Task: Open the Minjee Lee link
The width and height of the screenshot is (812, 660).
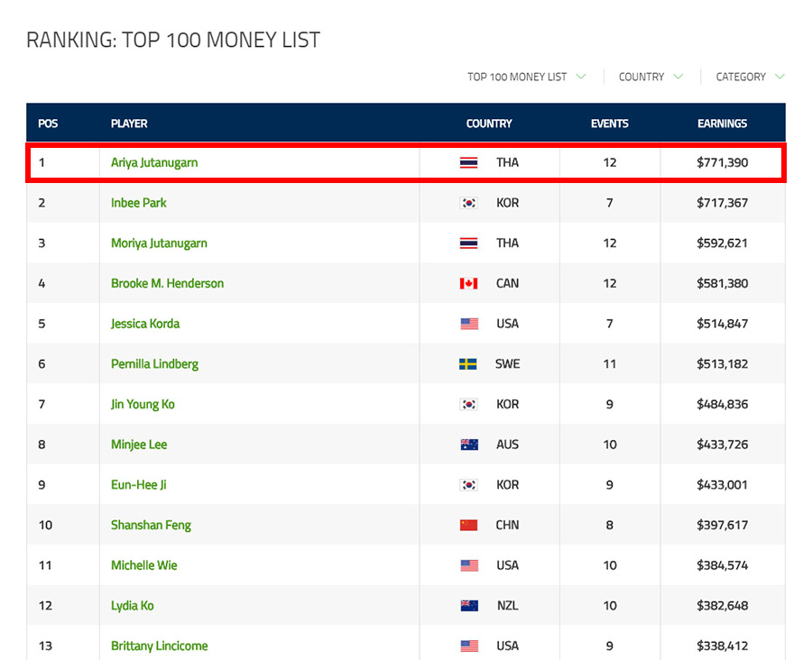Action: point(139,445)
